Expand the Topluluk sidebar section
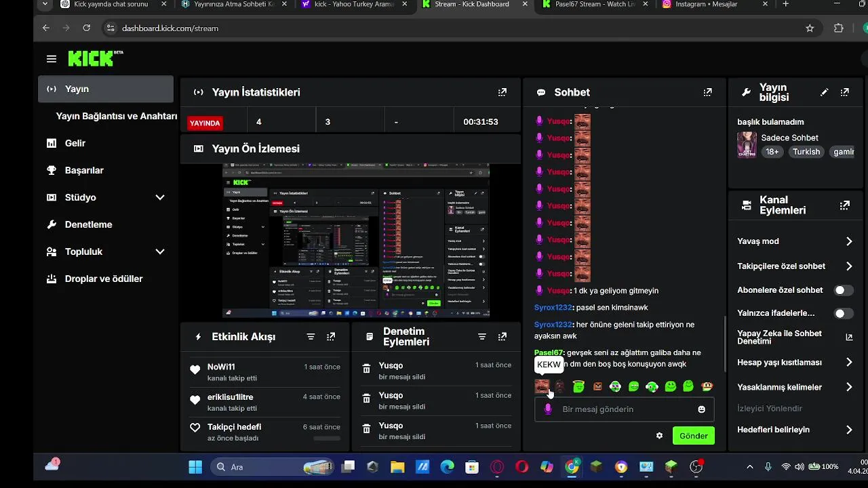Screen dimensions: 868x488 tap(160, 251)
